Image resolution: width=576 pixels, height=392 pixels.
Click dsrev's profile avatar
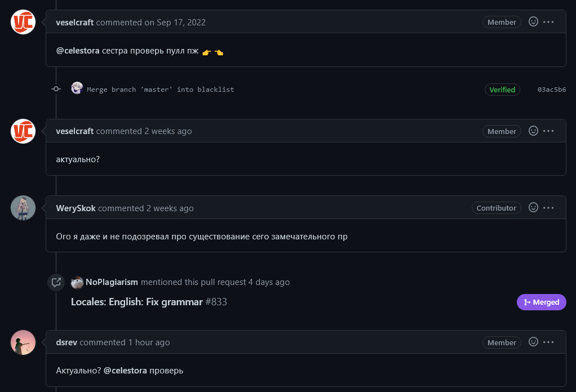point(23,342)
